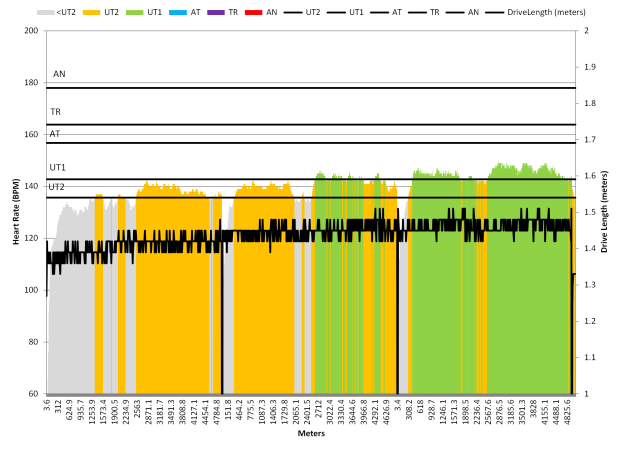Click the UT1 threshold label in the plot
This screenshot has width=620, height=449.
pyautogui.click(x=58, y=167)
